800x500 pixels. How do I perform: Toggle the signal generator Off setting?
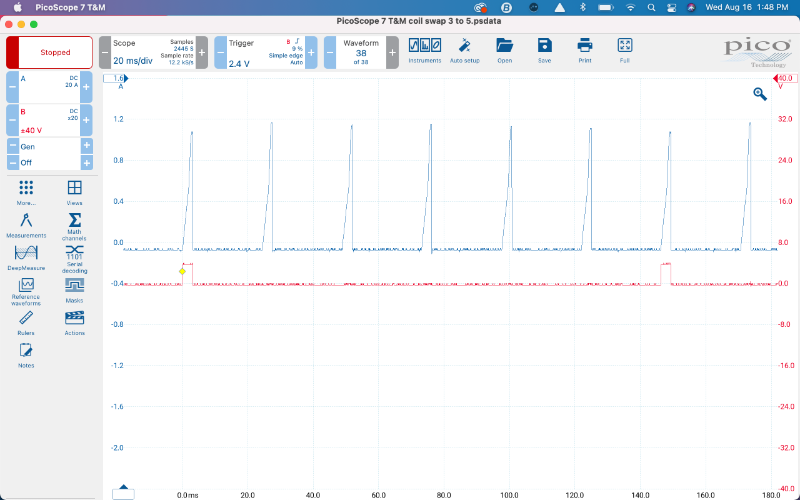[x=50, y=162]
